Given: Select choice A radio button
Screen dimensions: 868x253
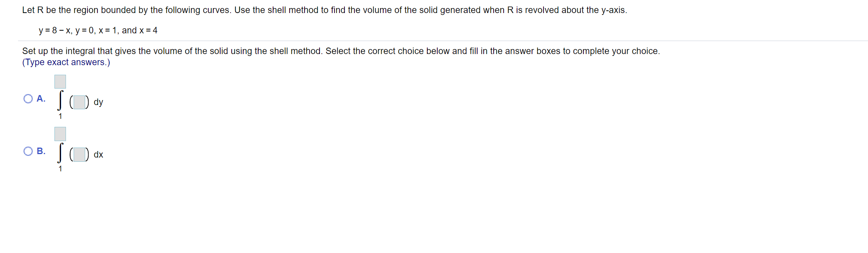Looking at the screenshot, I should pyautogui.click(x=28, y=99).
